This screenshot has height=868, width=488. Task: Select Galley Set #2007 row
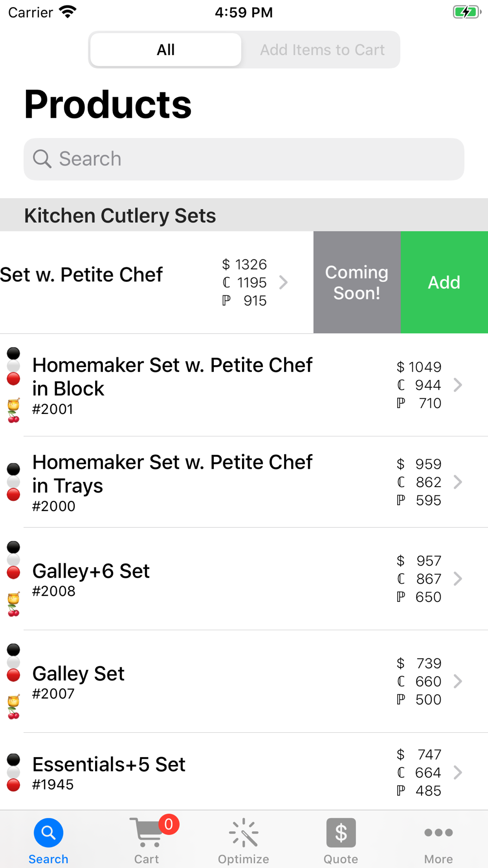244,682
